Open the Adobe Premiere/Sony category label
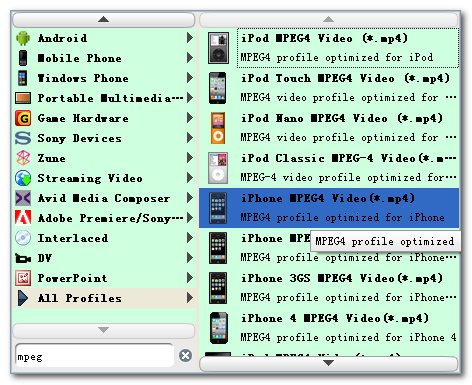The width and height of the screenshot is (472, 385). [111, 218]
